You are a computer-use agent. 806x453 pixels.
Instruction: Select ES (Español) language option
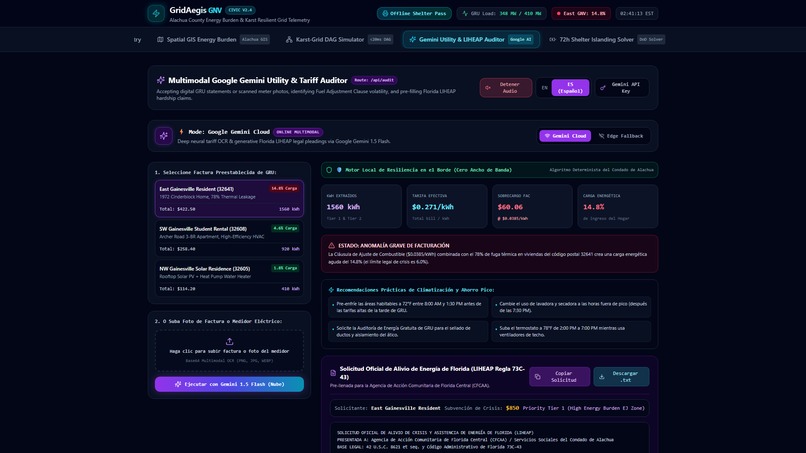click(570, 87)
